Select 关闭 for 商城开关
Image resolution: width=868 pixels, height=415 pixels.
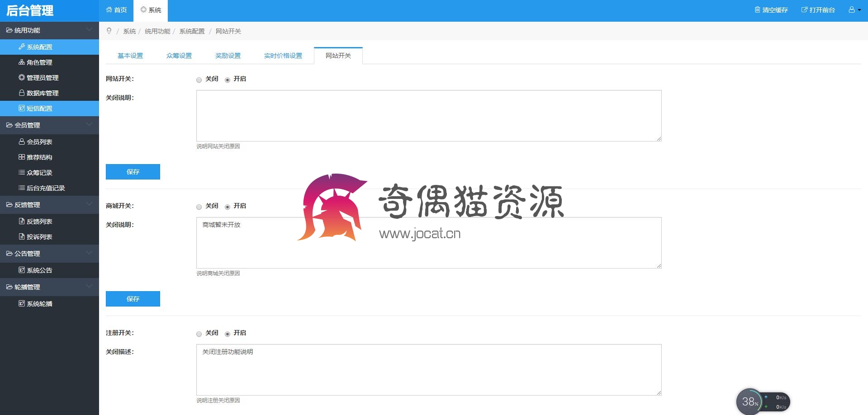pyautogui.click(x=199, y=207)
